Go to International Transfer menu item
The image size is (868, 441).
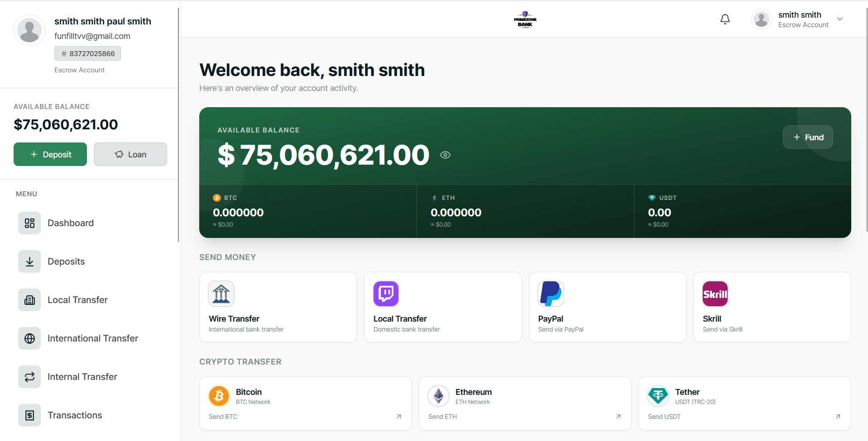coord(92,338)
